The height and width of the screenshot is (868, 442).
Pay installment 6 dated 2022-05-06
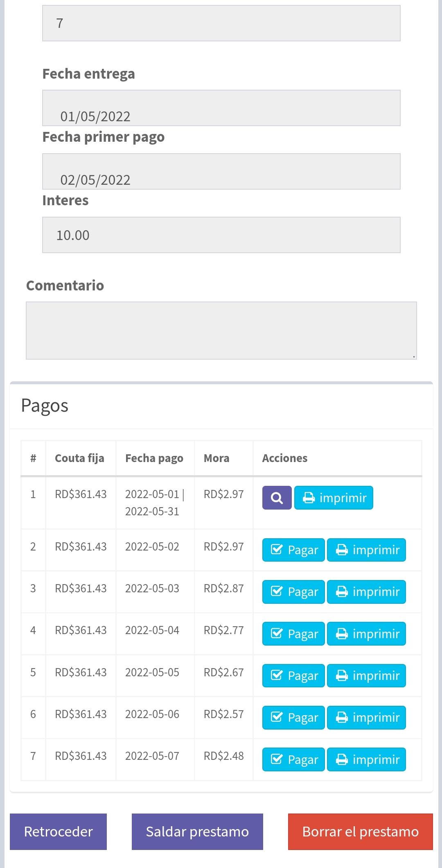(x=293, y=718)
